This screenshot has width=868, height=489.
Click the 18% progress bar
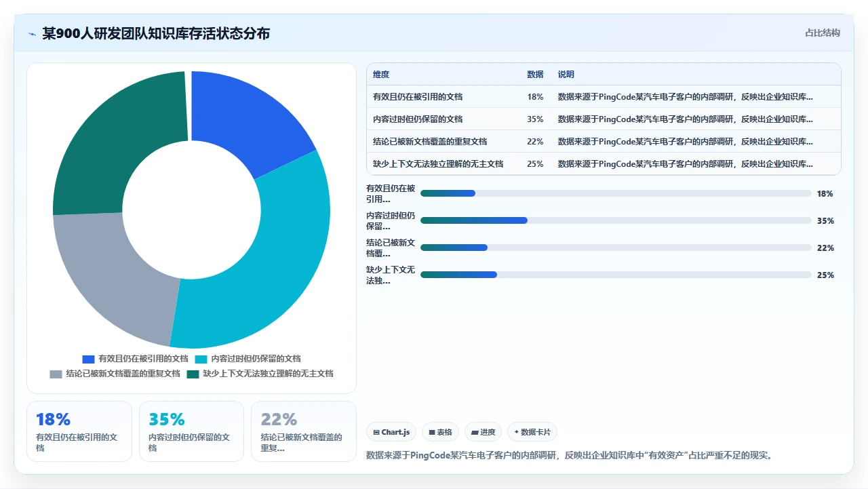[x=616, y=193]
